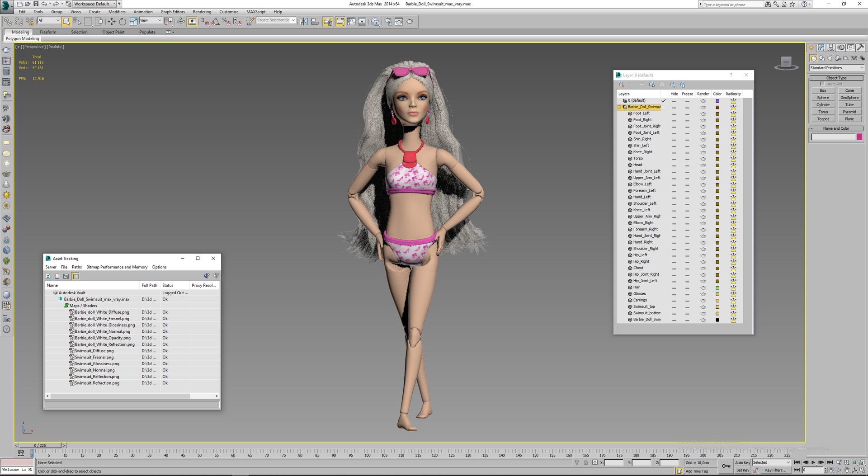
Task: Open the Utilities hammer panel tab
Action: pos(860,47)
